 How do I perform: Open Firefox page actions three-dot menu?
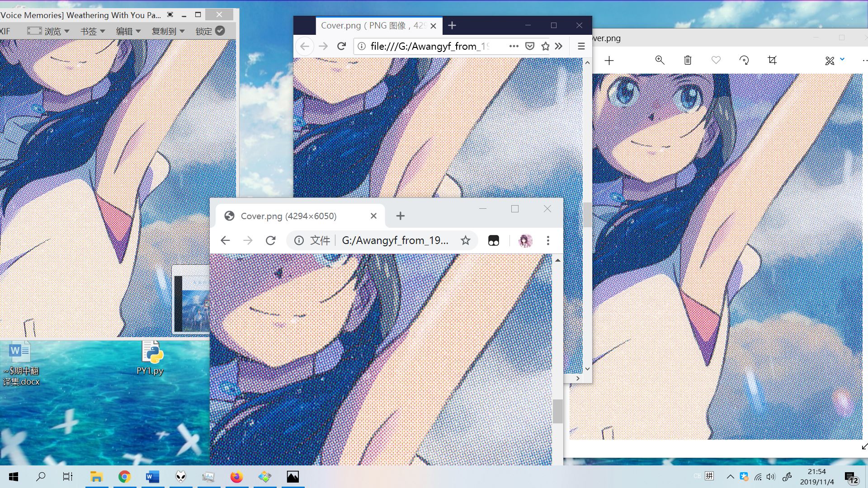point(514,46)
